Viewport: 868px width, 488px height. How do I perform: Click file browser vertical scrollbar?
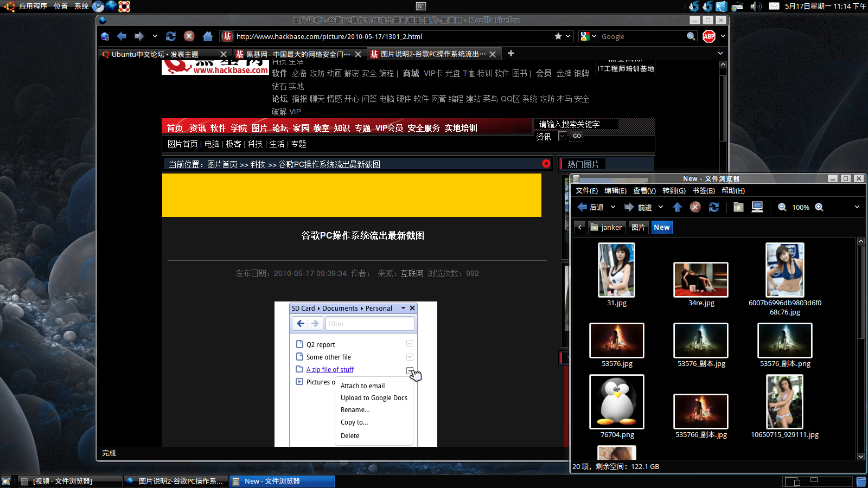point(861,293)
